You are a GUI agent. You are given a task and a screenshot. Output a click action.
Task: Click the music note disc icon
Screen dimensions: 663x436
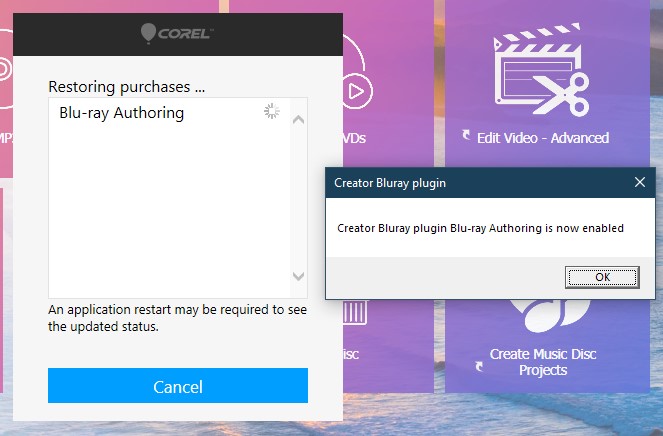tap(550, 316)
